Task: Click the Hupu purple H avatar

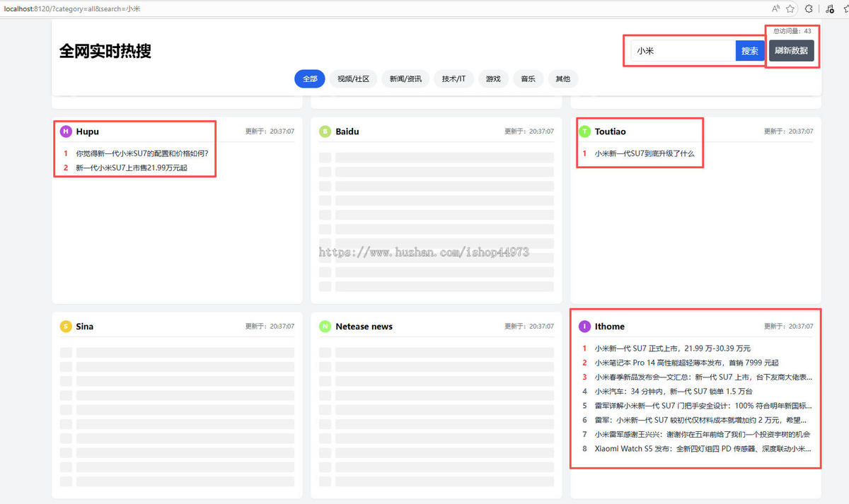Action: pos(66,131)
